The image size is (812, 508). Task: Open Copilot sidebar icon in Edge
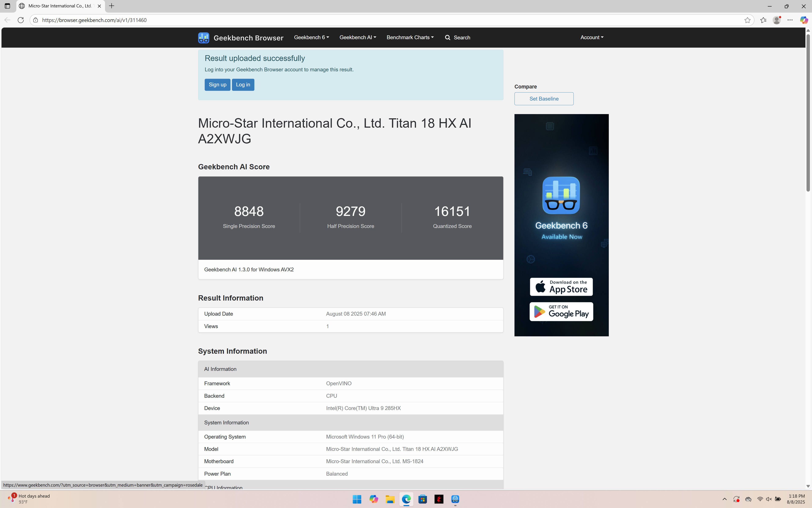[804, 20]
